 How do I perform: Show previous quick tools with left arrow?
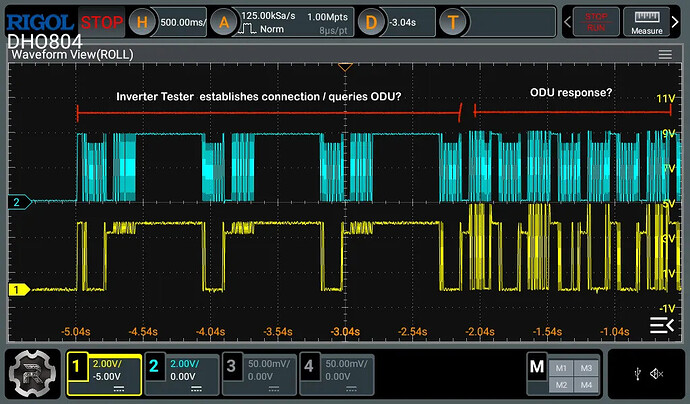(567, 22)
